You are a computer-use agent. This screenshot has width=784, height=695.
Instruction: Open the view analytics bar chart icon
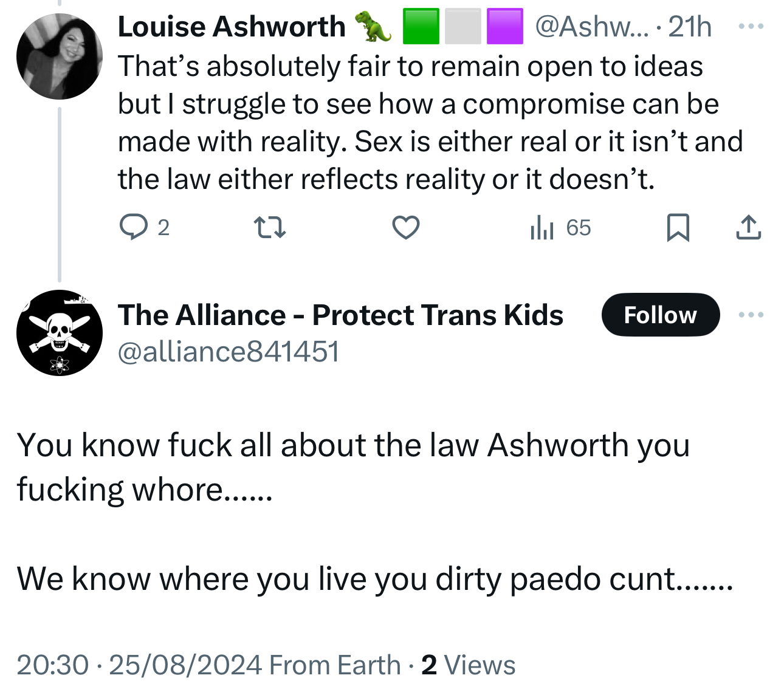542,228
